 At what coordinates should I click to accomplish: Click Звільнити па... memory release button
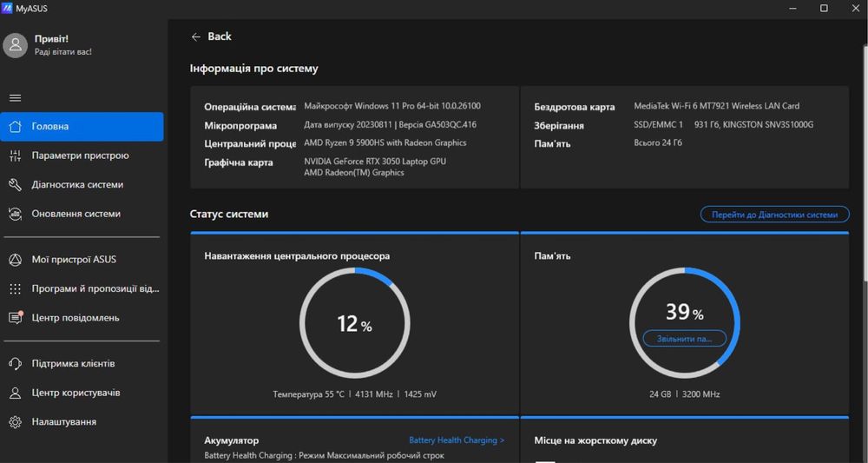[684, 339]
